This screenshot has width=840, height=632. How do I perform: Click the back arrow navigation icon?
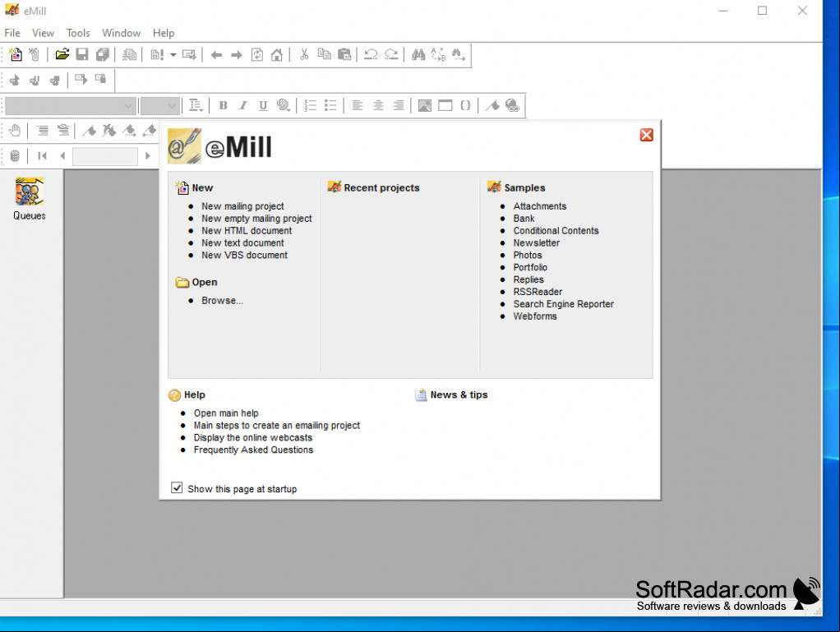coord(216,55)
